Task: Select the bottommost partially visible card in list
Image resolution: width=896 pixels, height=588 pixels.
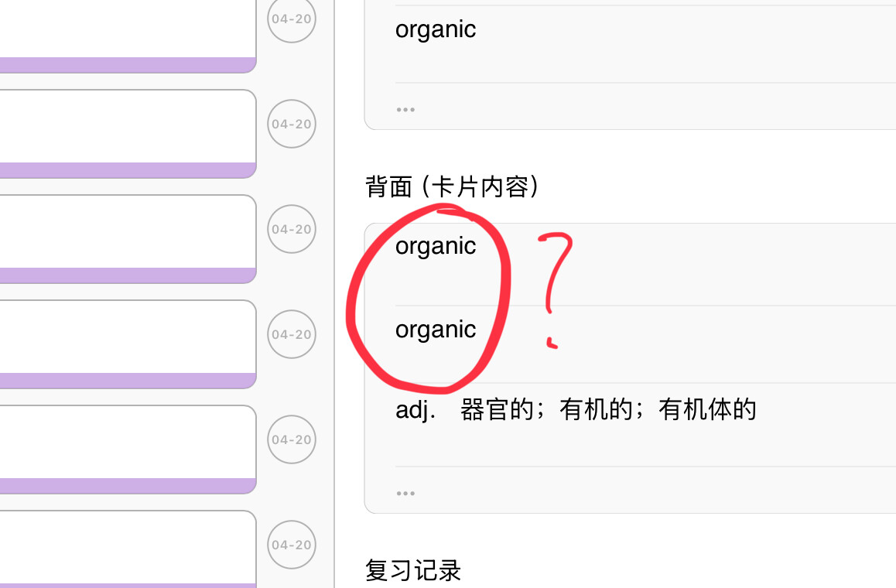Action: click(128, 549)
